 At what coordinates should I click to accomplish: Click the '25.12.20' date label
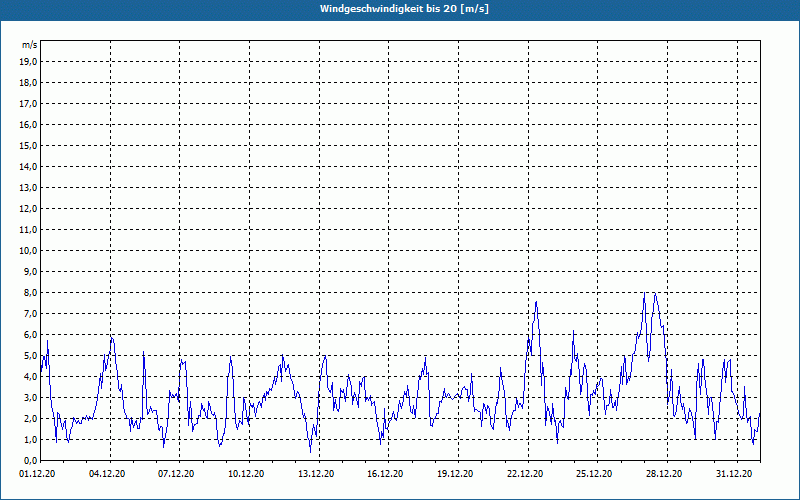point(594,473)
